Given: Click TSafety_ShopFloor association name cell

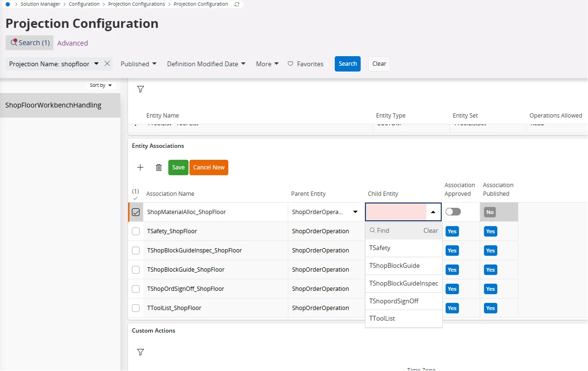Looking at the screenshot, I should [x=215, y=231].
